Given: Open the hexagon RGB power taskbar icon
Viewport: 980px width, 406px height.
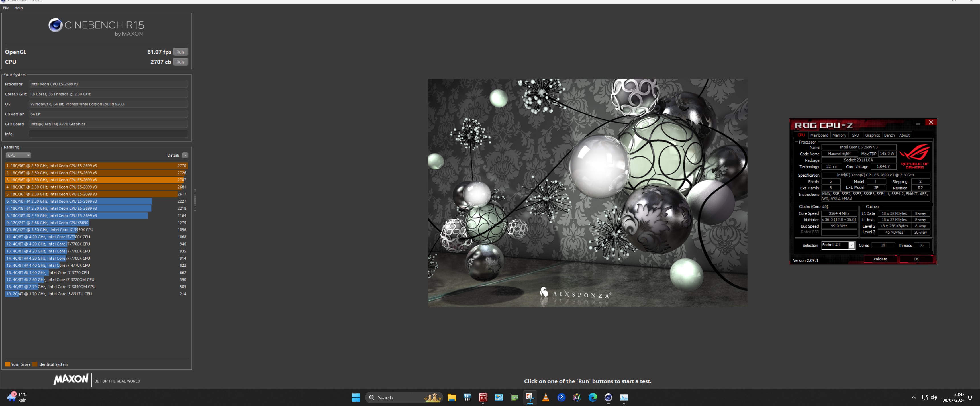Looking at the screenshot, I should (577, 398).
